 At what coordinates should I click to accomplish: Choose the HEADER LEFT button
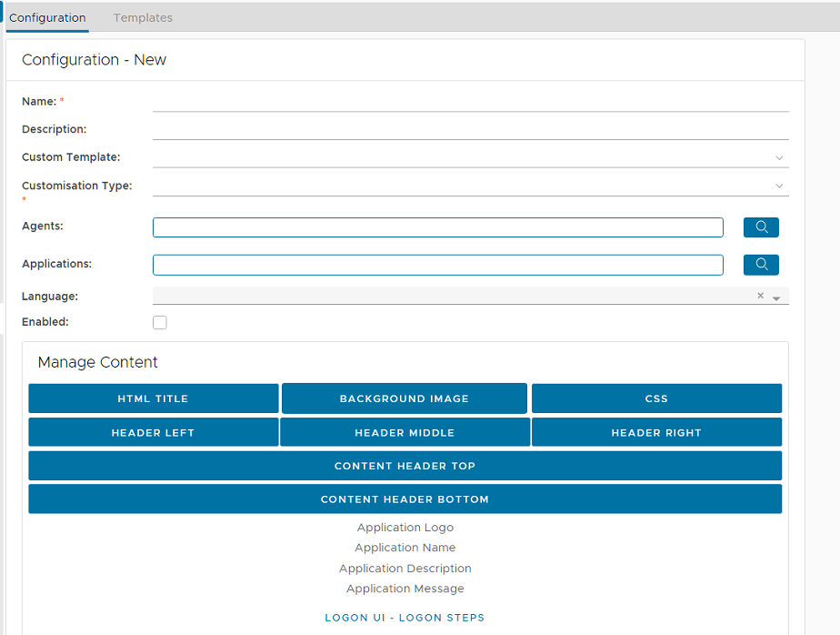[x=153, y=432]
